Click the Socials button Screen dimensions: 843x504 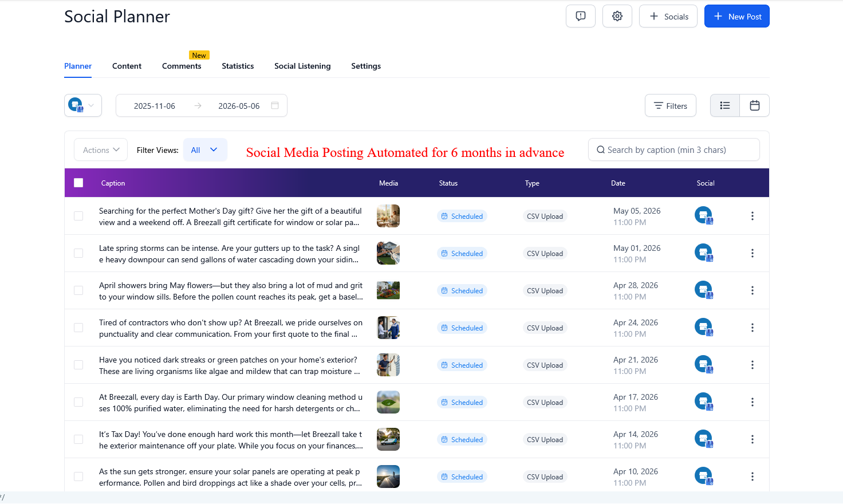pos(668,16)
